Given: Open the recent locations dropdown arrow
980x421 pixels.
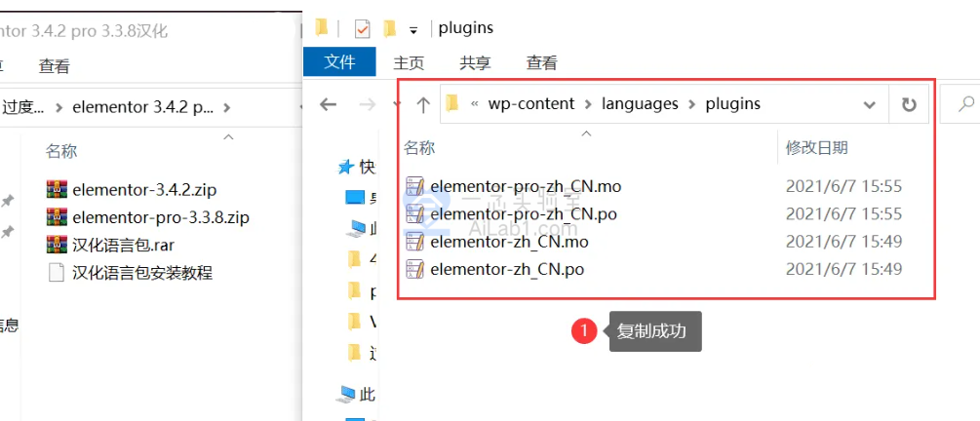Looking at the screenshot, I should [397, 104].
